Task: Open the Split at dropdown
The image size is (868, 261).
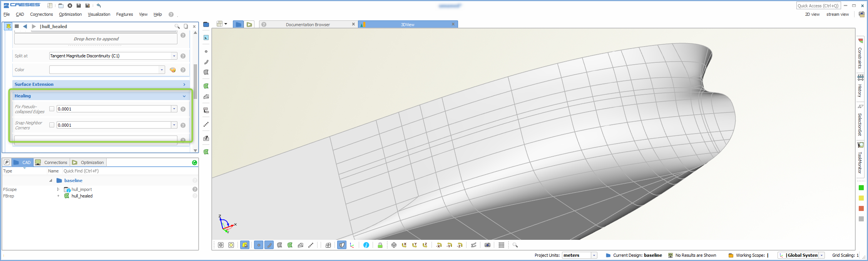Action: (x=113, y=56)
